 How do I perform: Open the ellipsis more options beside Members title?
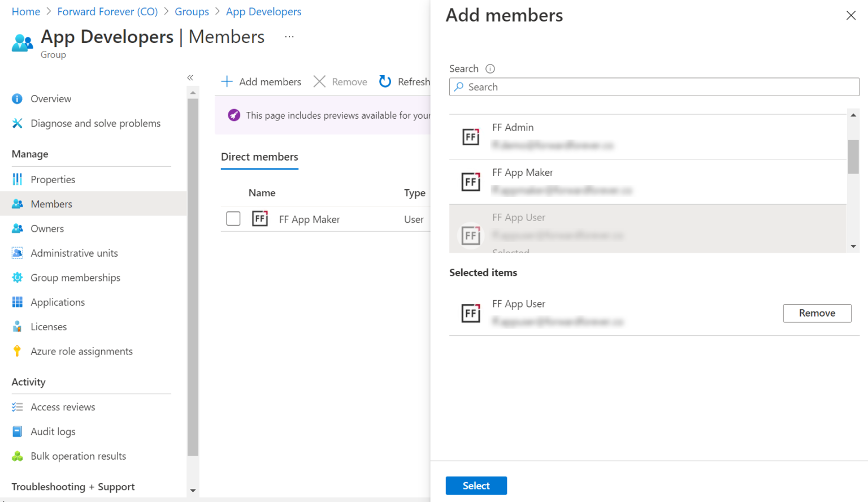pyautogui.click(x=289, y=37)
